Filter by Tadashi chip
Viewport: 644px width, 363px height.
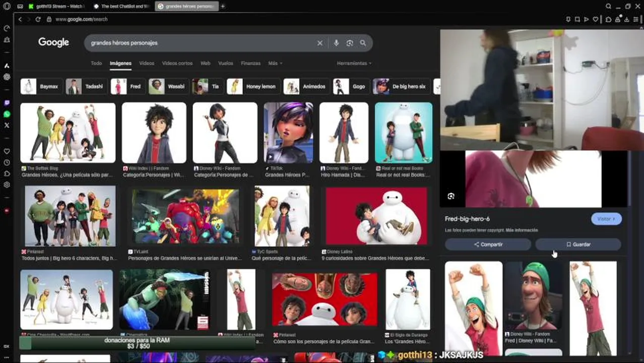87,86
